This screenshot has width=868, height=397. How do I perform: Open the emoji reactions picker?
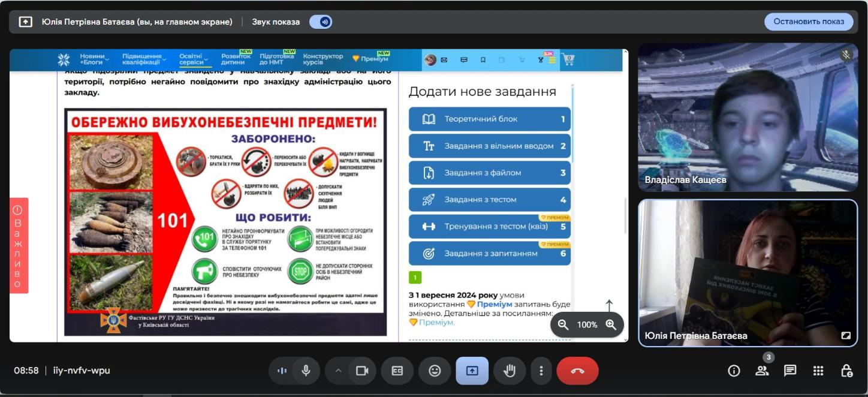pyautogui.click(x=435, y=371)
